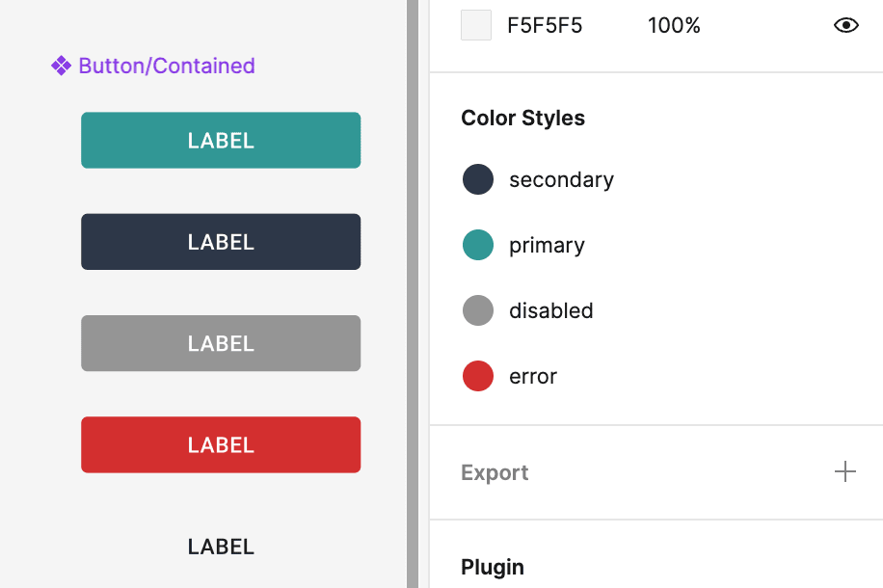Select the text-only LABEL button
Image resolution: width=883 pixels, height=588 pixels.
(x=221, y=547)
